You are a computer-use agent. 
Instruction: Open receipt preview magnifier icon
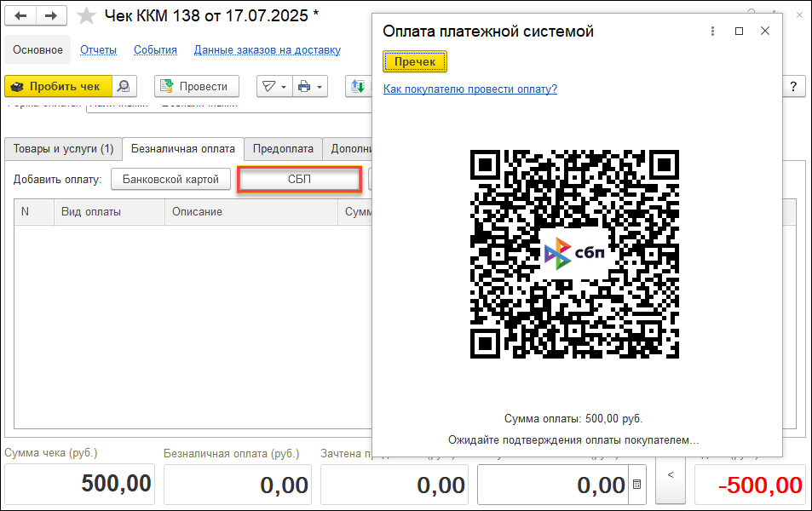(124, 87)
